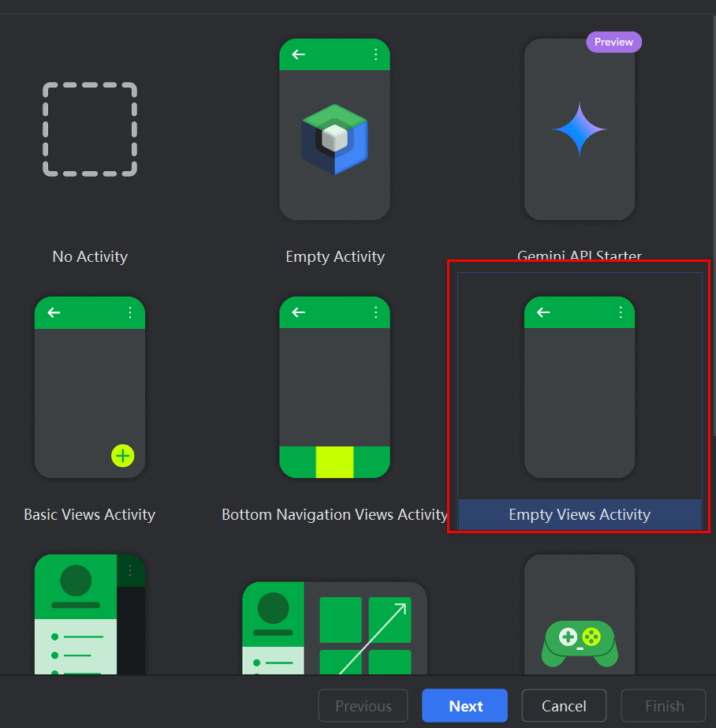Click the yellow plus floating action button
The image size is (716, 728).
tap(123, 456)
